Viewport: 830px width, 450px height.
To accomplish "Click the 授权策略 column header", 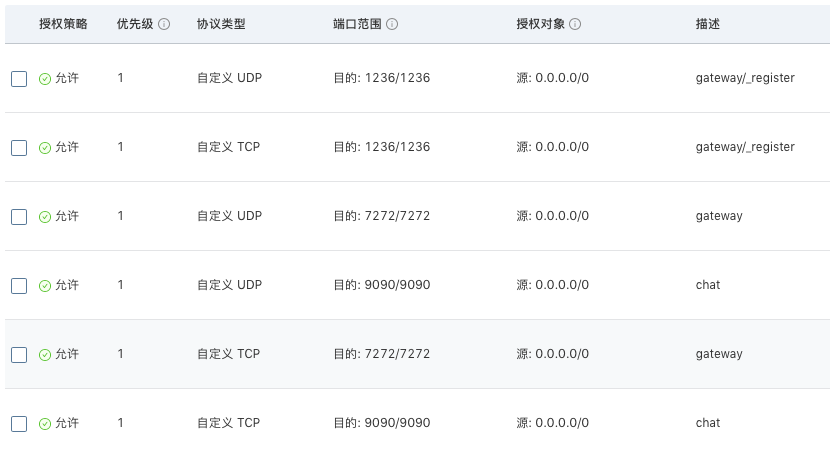I will (x=63, y=24).
